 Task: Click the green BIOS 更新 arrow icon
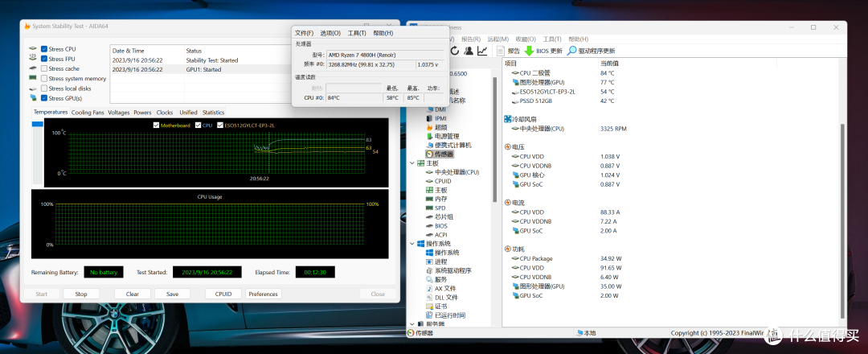(529, 51)
